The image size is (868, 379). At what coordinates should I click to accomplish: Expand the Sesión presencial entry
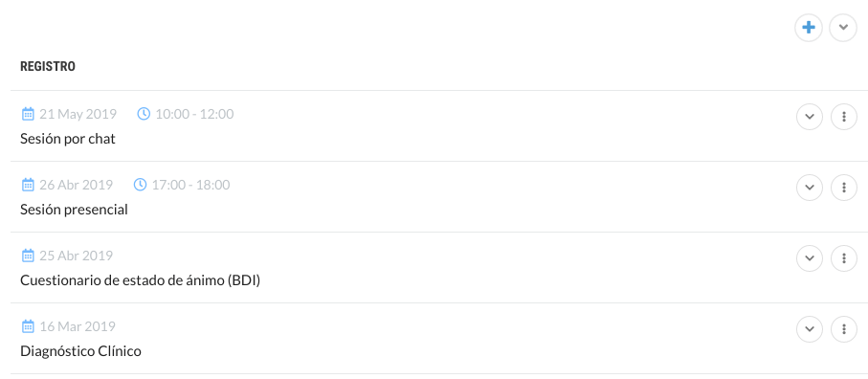[x=810, y=188]
